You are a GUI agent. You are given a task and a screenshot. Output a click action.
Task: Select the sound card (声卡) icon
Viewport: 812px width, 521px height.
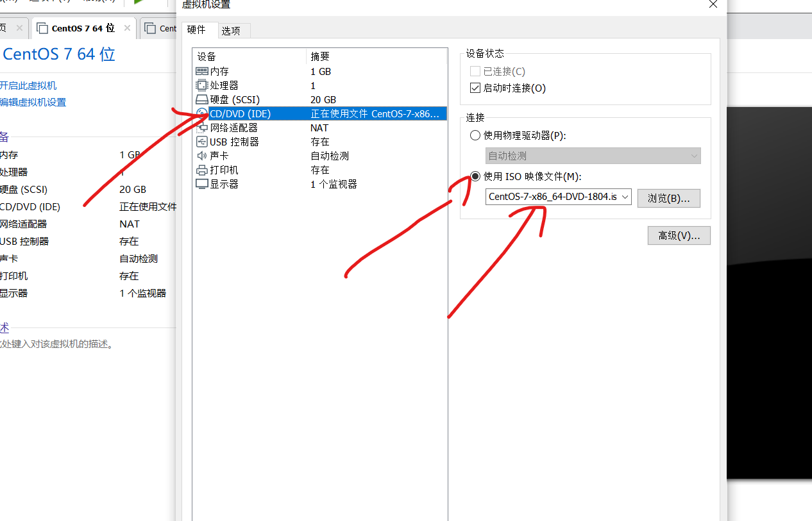point(202,156)
